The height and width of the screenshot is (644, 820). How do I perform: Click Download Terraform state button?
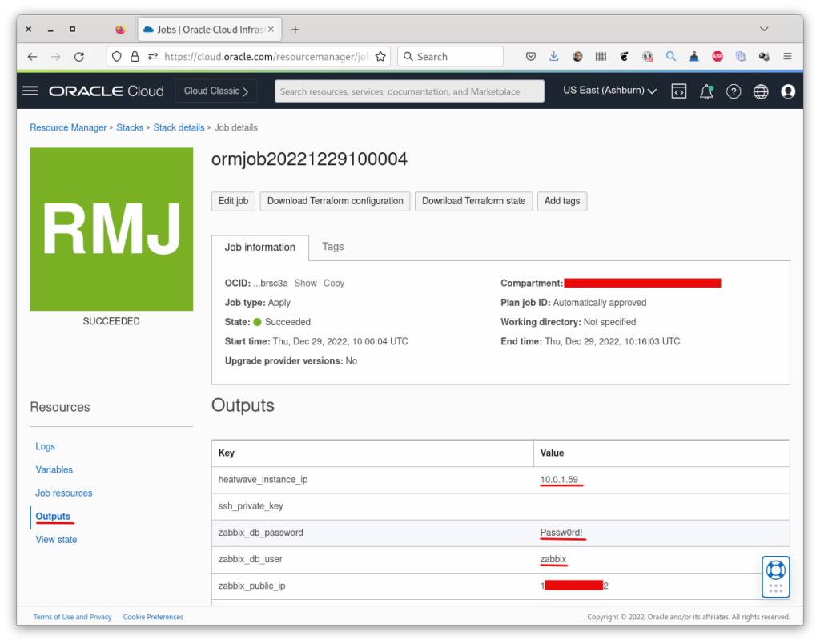474,201
